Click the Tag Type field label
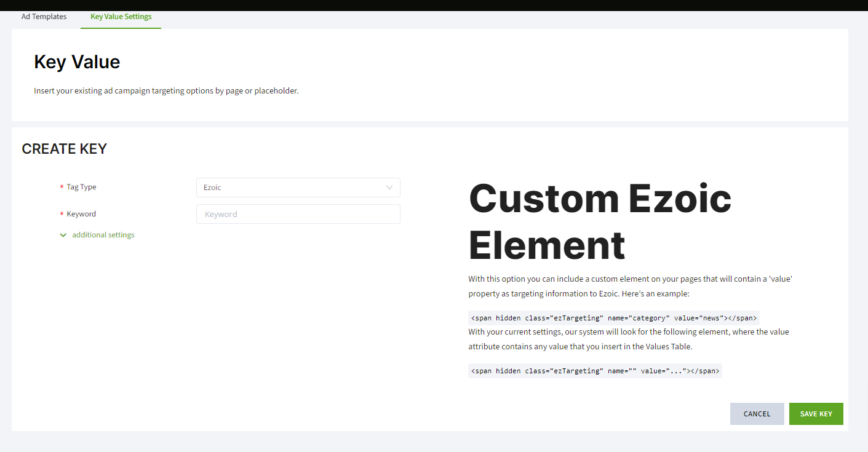Screen dimensions: 868x452 pos(81,187)
